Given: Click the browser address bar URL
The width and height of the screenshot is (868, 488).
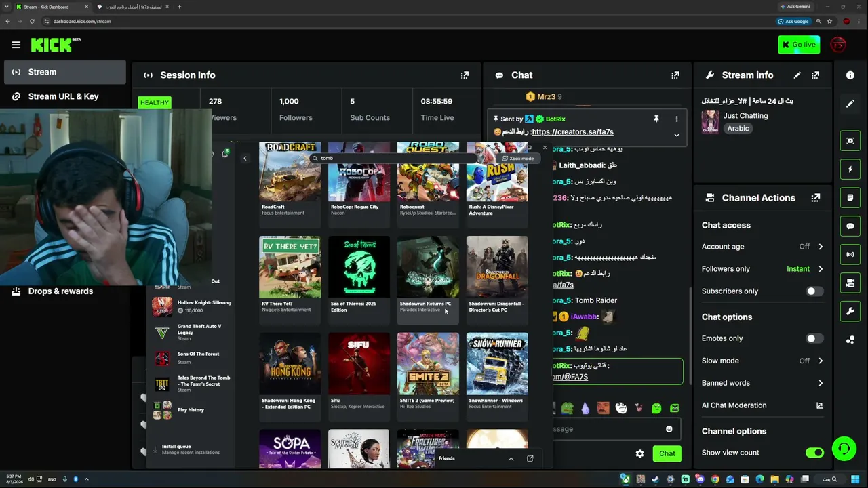Looking at the screenshot, I should tap(82, 21).
